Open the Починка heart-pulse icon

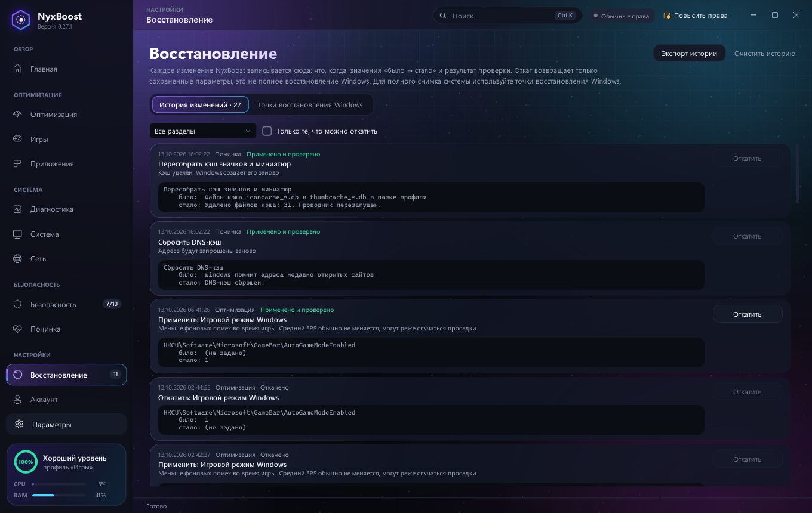click(19, 329)
